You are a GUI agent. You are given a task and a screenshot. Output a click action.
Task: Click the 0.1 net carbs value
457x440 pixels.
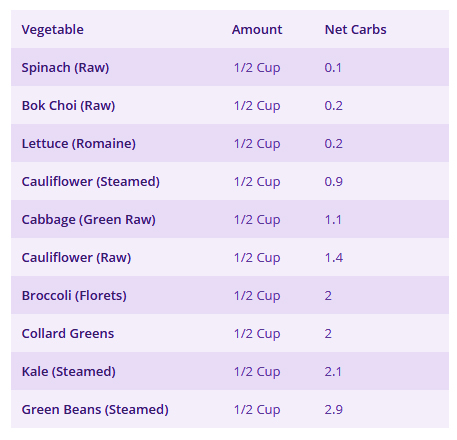[333, 68]
